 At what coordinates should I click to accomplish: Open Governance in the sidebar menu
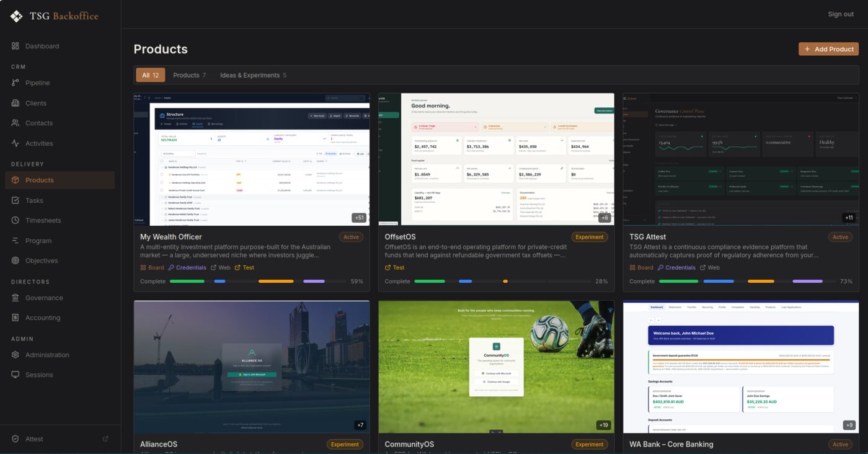click(x=60, y=298)
